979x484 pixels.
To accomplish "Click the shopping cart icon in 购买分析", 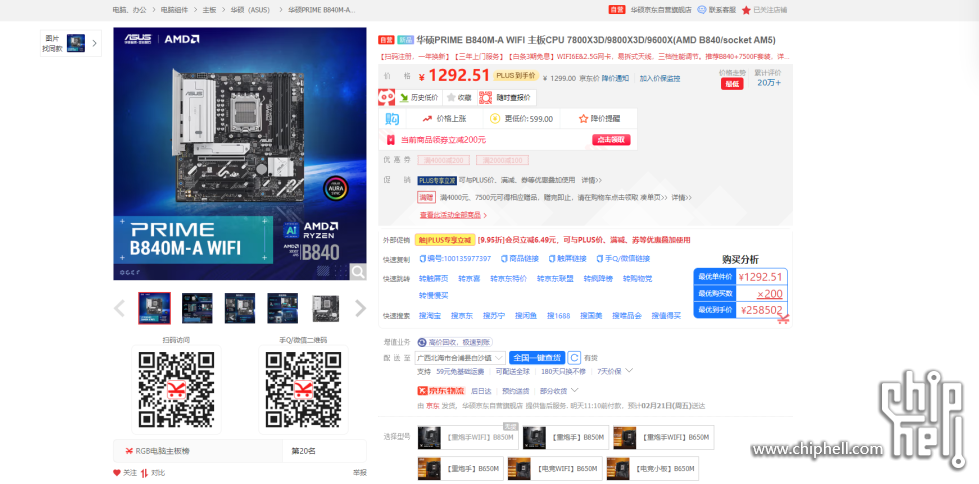I will click(x=783, y=318).
